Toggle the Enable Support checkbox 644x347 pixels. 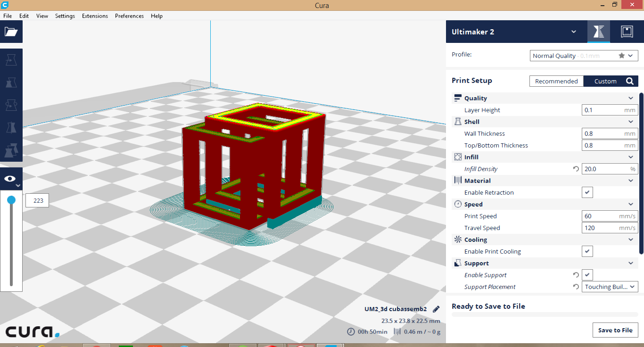[587, 275]
